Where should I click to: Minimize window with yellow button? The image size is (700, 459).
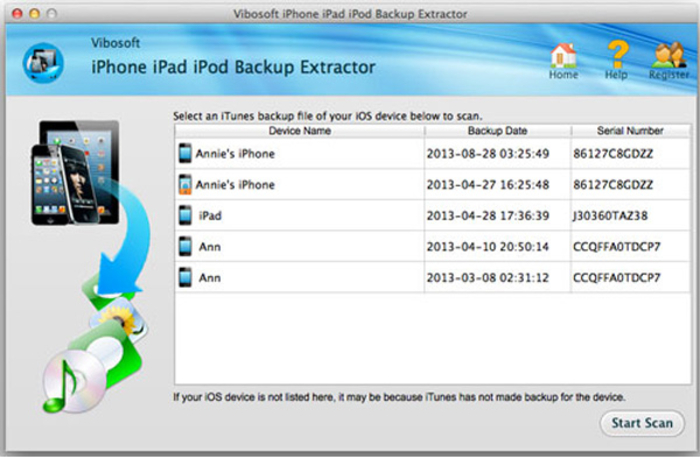click(34, 13)
